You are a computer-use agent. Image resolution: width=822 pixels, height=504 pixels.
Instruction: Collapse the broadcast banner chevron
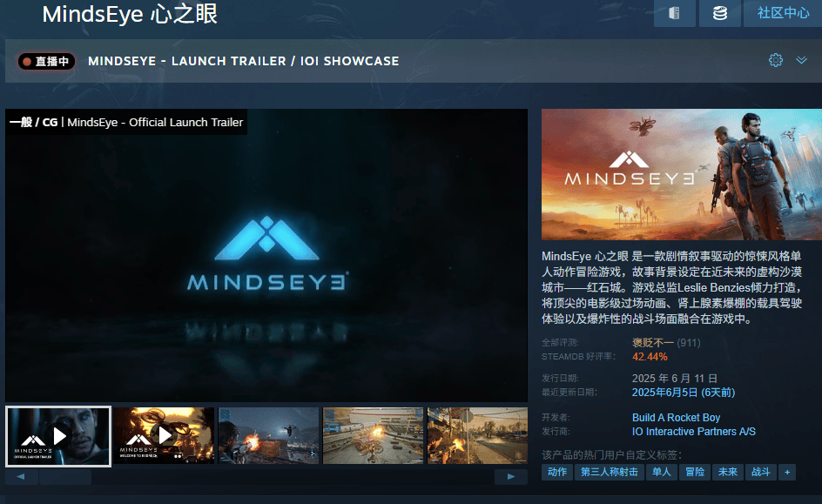pos(802,60)
